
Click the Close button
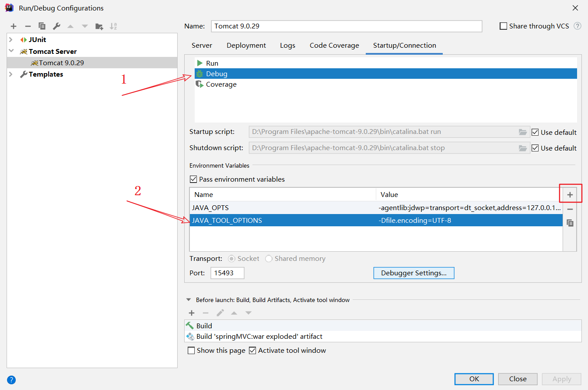[518, 379]
